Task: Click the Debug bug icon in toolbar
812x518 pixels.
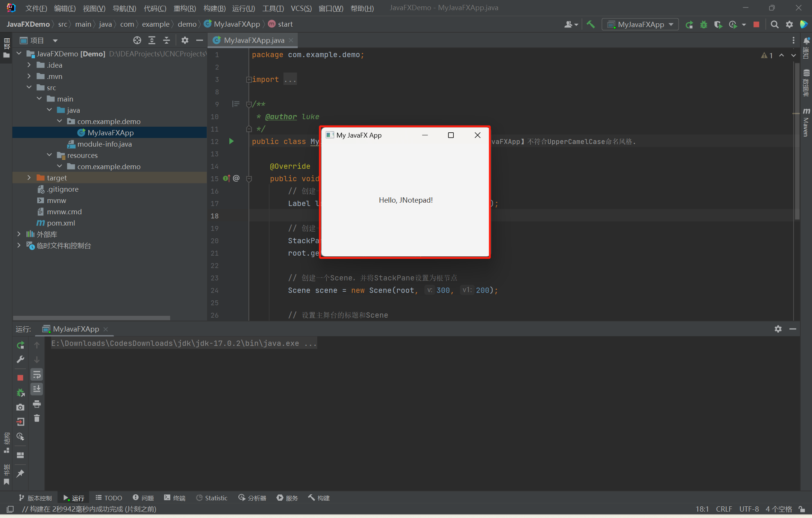Action: click(703, 24)
